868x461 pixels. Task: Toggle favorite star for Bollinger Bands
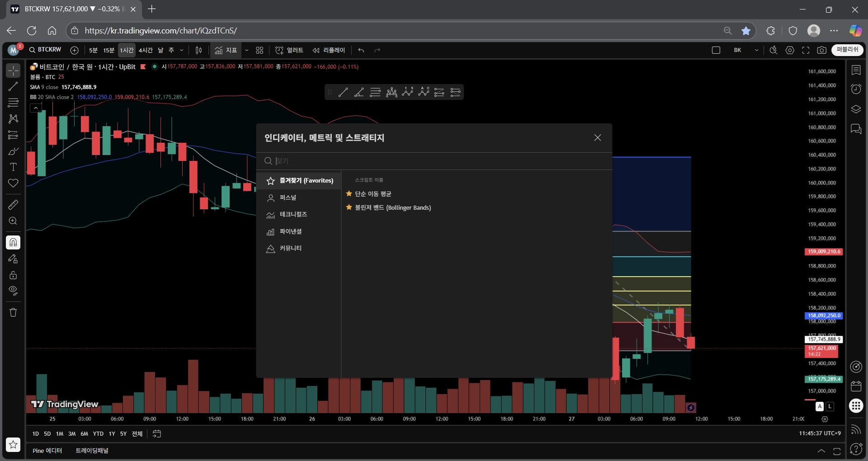(349, 207)
